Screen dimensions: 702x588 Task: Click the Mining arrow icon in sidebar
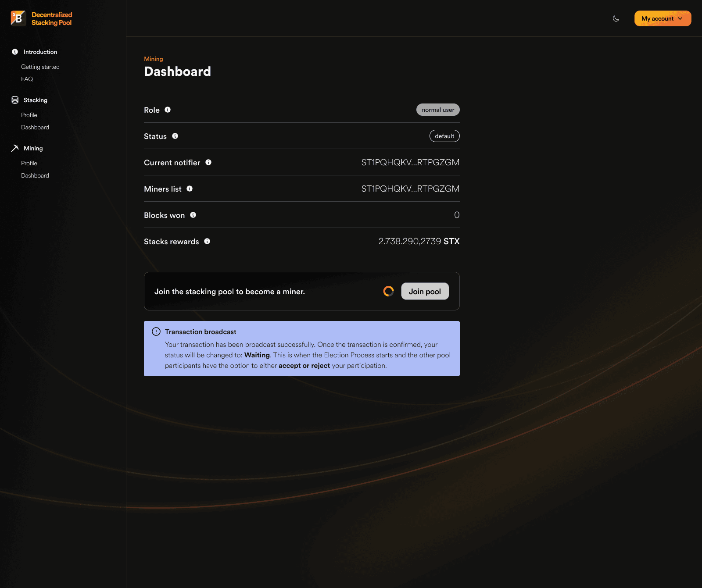coord(15,148)
